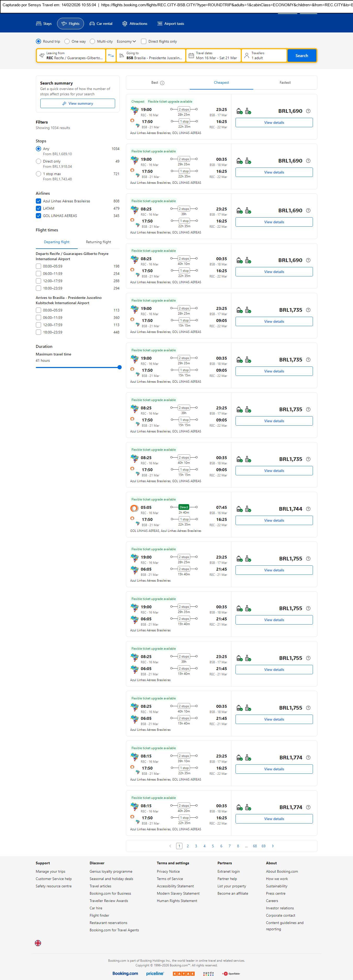The width and height of the screenshot is (353, 980).
Task: Click the next page arrow in pagination
Action: pyautogui.click(x=273, y=846)
